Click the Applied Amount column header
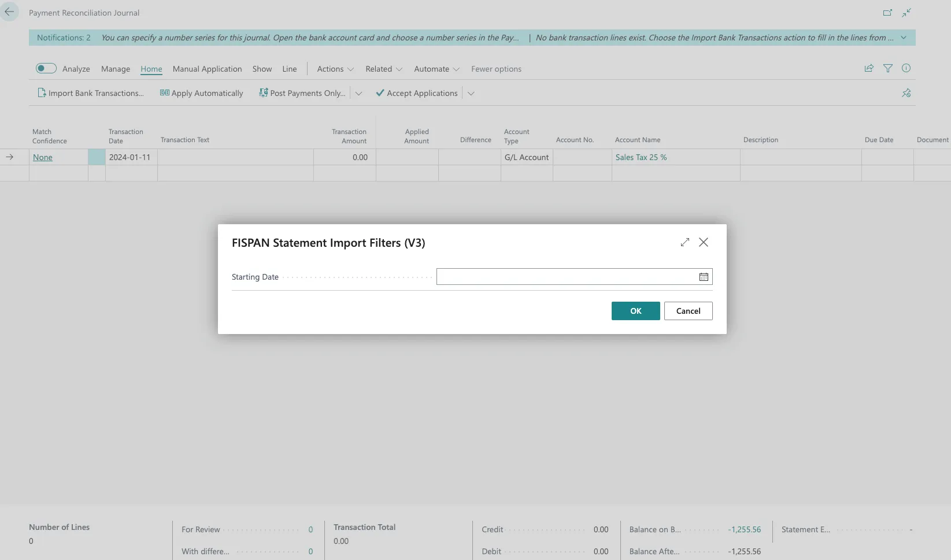Screen dimensions: 951x560 click(x=416, y=136)
